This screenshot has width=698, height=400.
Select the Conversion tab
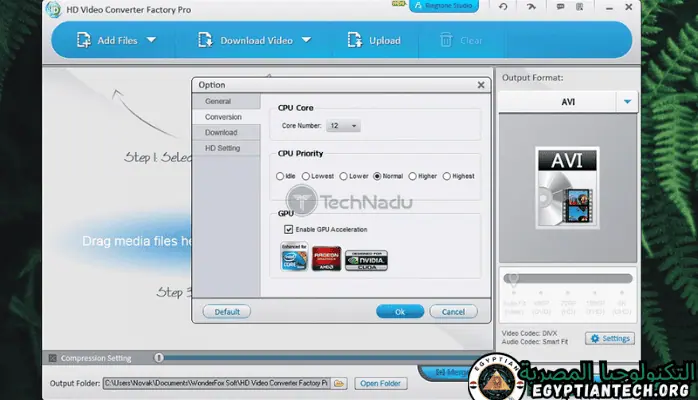pyautogui.click(x=226, y=117)
